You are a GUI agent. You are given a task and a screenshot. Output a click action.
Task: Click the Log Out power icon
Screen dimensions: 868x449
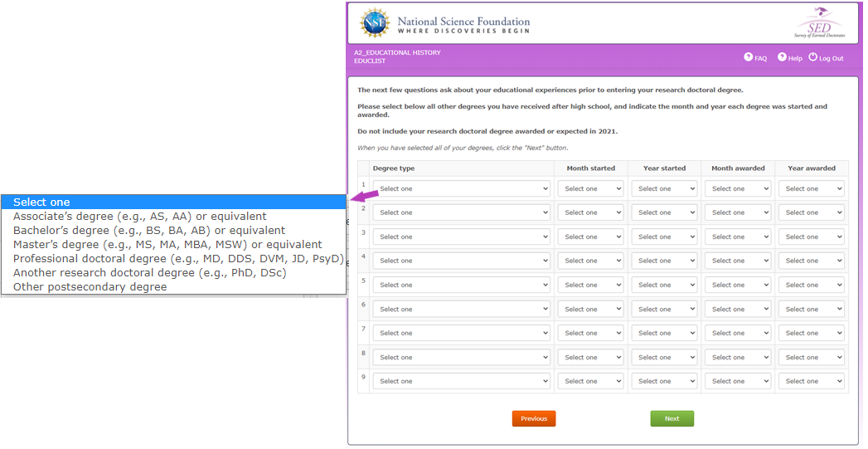tap(812, 57)
